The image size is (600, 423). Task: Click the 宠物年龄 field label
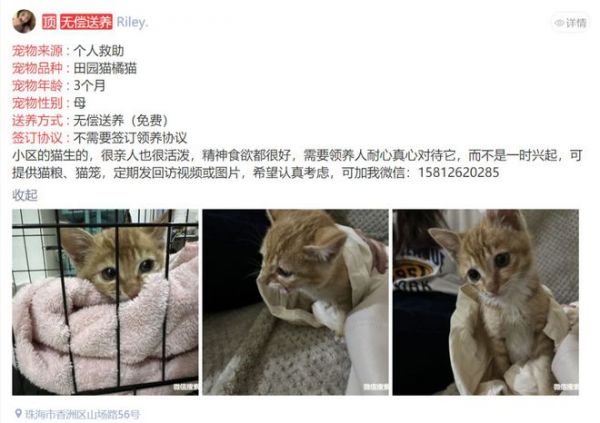pyautogui.click(x=37, y=85)
